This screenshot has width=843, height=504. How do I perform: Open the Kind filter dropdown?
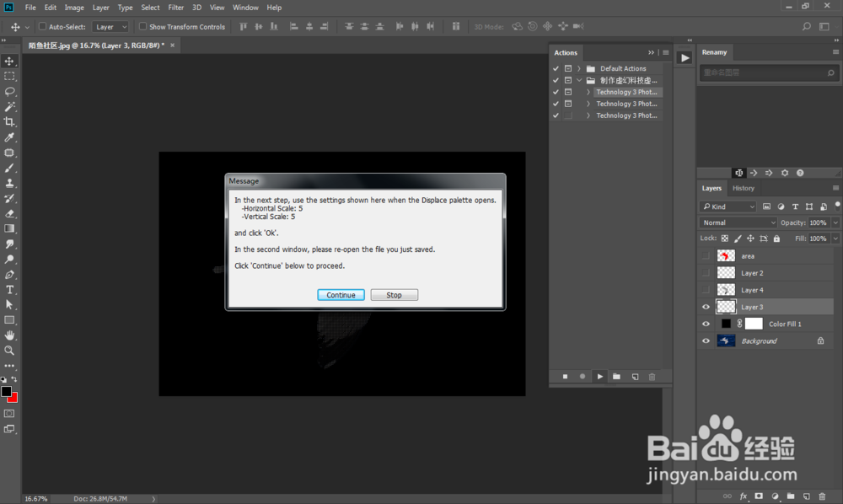pos(729,206)
